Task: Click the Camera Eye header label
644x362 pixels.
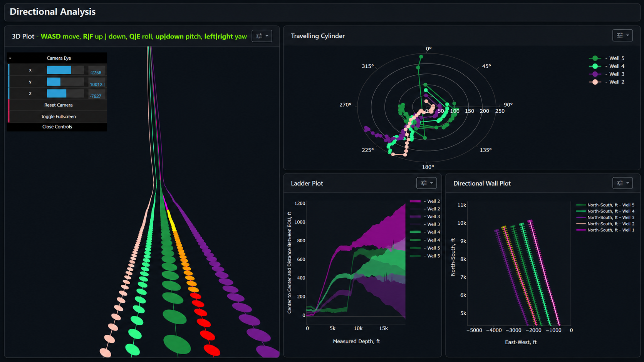Action: click(x=59, y=58)
